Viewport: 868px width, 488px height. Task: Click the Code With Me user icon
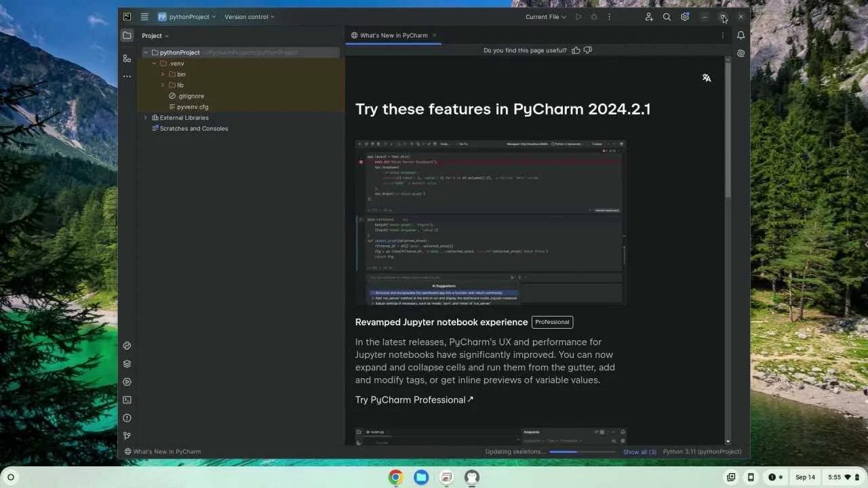click(x=648, y=17)
